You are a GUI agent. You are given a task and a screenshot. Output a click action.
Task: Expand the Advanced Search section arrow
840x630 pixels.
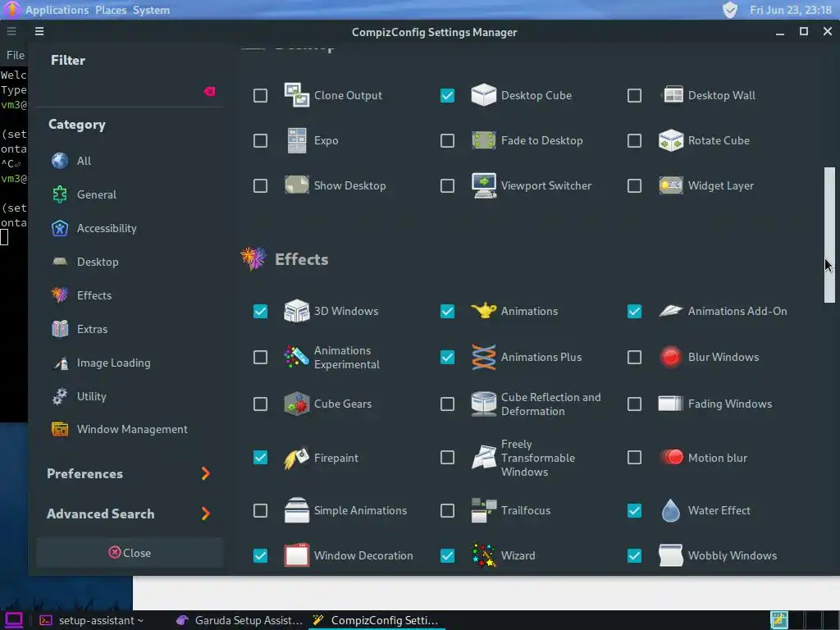click(205, 514)
